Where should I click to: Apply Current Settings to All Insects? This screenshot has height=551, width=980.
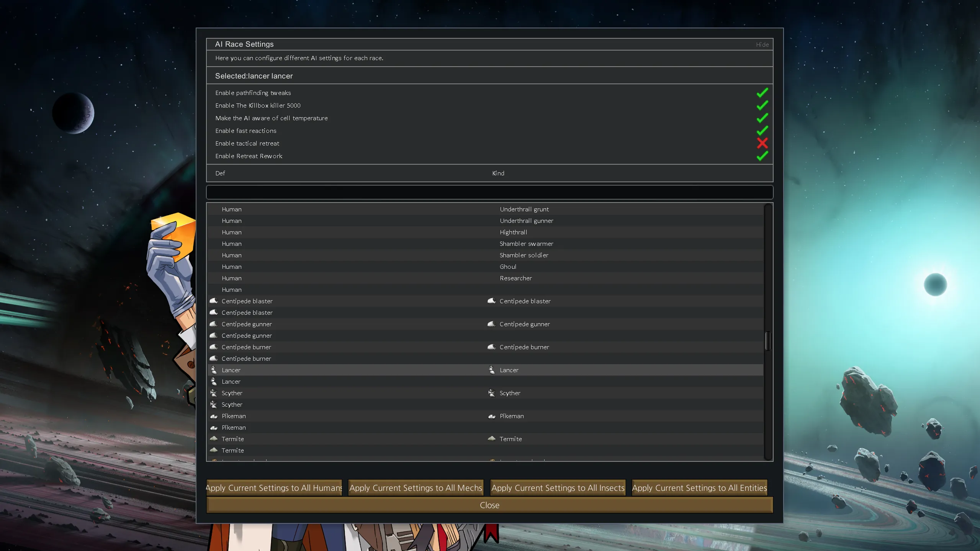[558, 488]
